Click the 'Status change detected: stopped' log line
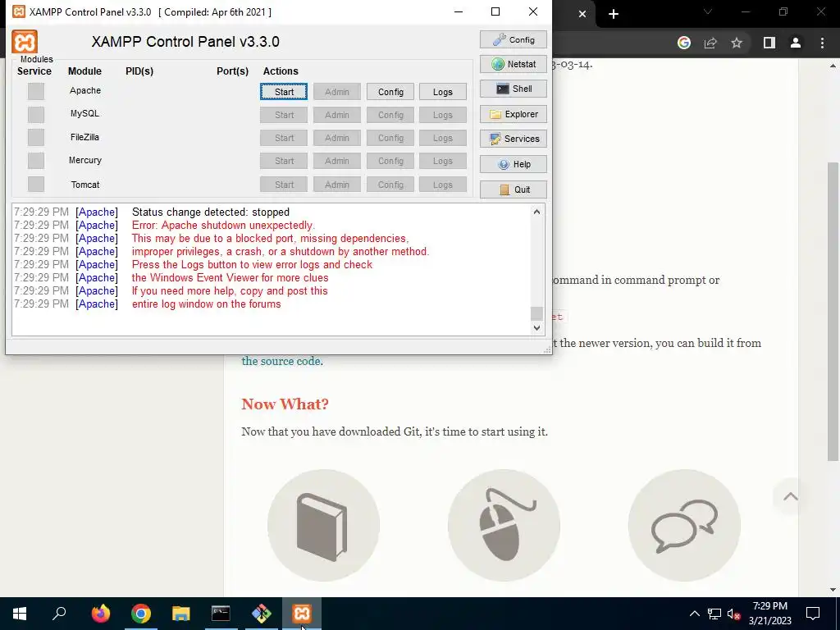The image size is (840, 630). (211, 212)
